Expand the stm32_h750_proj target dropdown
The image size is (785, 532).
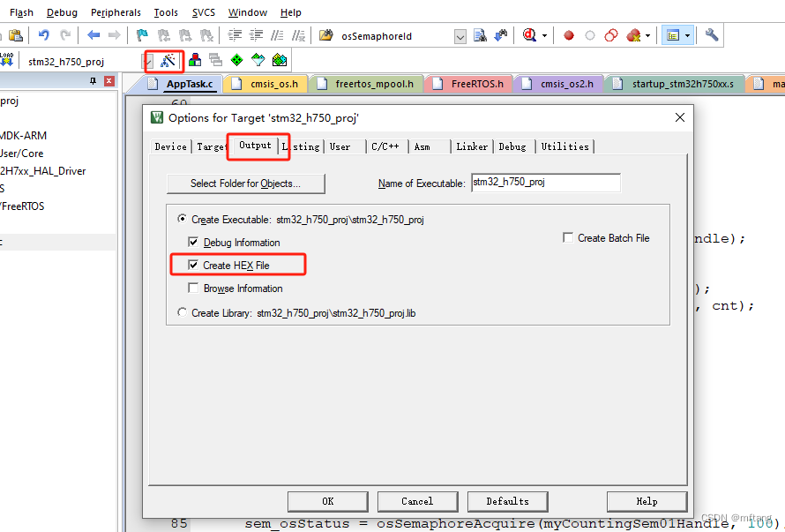click(x=147, y=62)
